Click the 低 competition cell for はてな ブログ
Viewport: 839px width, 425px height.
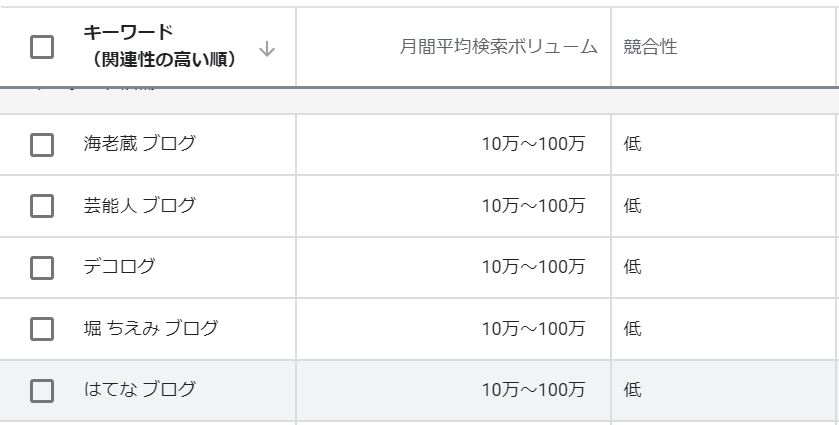tap(633, 390)
